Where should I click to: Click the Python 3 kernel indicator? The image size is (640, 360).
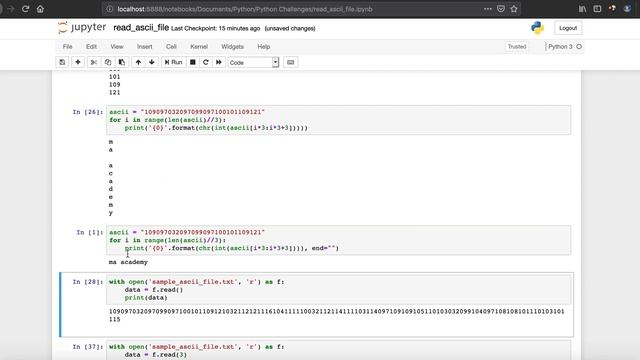point(560,47)
